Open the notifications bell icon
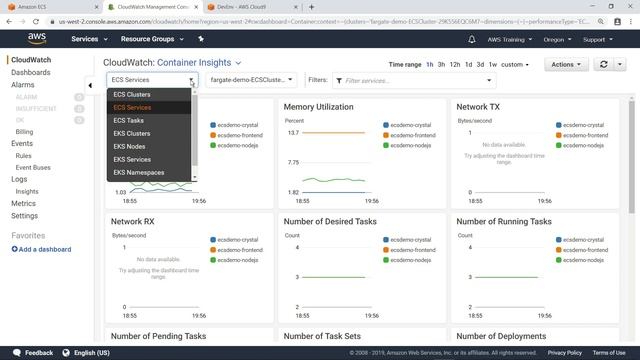Image resolution: width=640 pixels, height=360 pixels. click(x=471, y=40)
